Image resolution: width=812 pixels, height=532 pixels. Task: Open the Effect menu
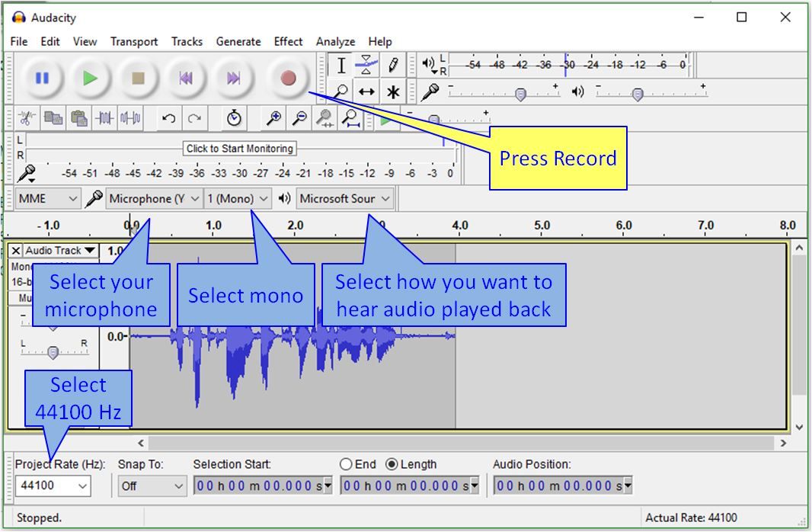[x=287, y=41]
